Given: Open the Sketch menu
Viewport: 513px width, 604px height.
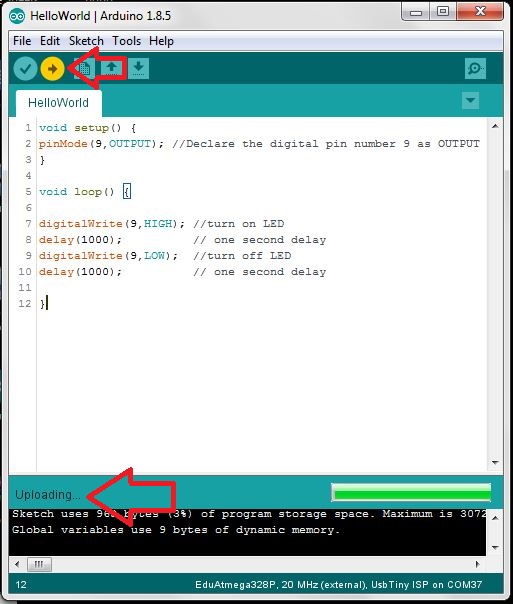Looking at the screenshot, I should [x=86, y=41].
